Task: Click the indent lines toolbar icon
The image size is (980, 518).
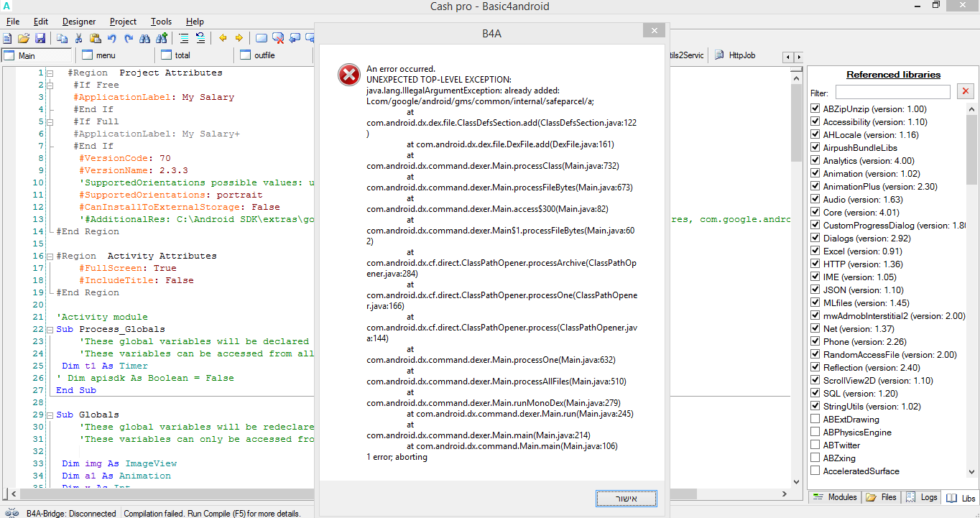Action: (184, 38)
